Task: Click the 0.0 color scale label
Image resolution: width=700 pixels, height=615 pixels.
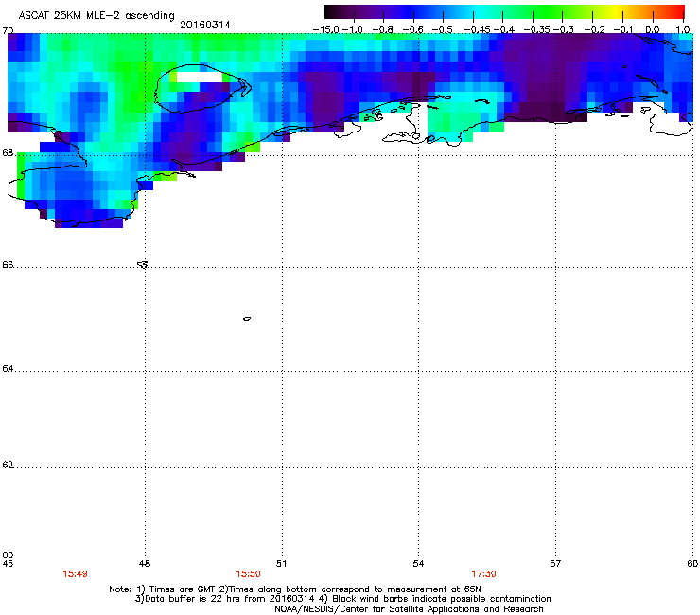Action: pyautogui.click(x=653, y=30)
